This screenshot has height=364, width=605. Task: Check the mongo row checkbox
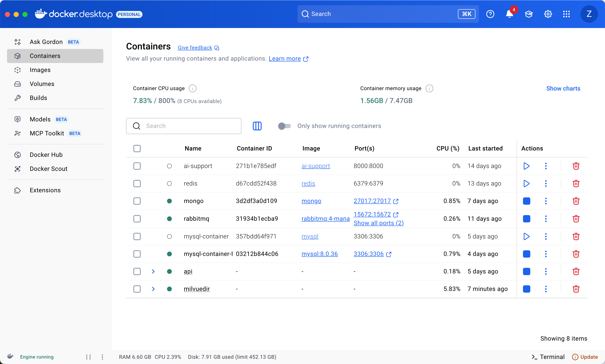(137, 201)
